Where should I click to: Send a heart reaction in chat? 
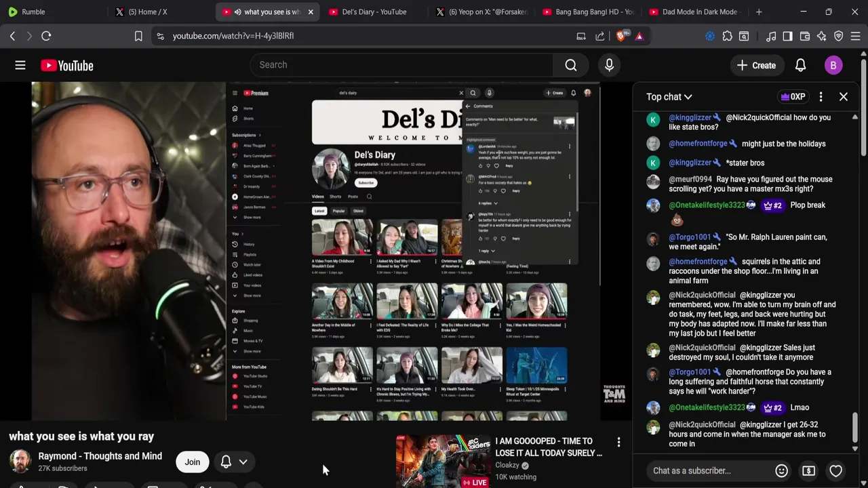(835, 470)
